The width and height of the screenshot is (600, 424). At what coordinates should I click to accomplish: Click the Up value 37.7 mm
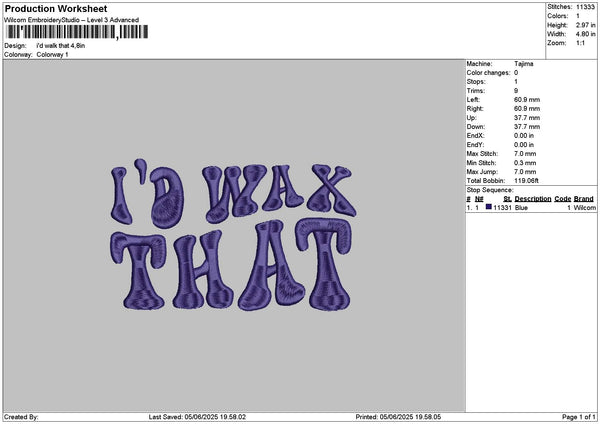pos(527,117)
